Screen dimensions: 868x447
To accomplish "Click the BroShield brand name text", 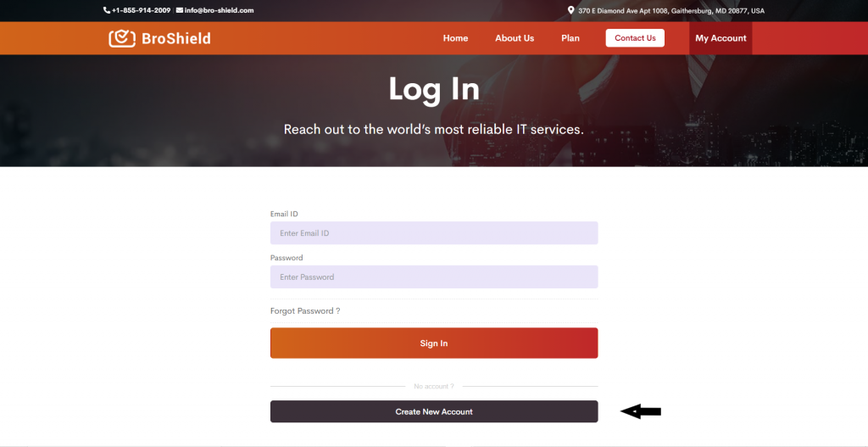I will point(176,38).
